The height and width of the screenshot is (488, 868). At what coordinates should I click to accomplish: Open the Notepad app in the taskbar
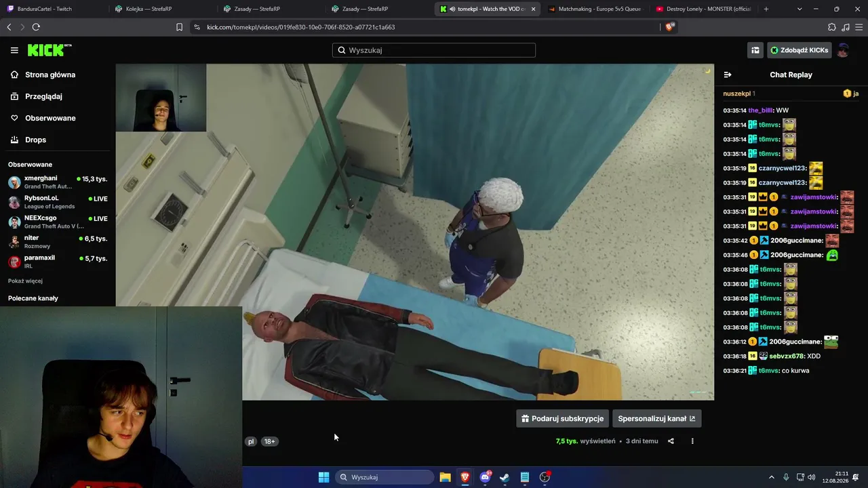(525, 477)
